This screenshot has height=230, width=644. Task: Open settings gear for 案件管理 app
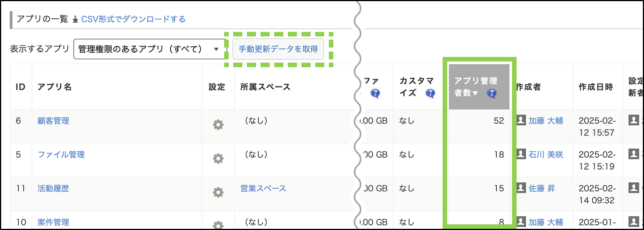[x=218, y=225]
